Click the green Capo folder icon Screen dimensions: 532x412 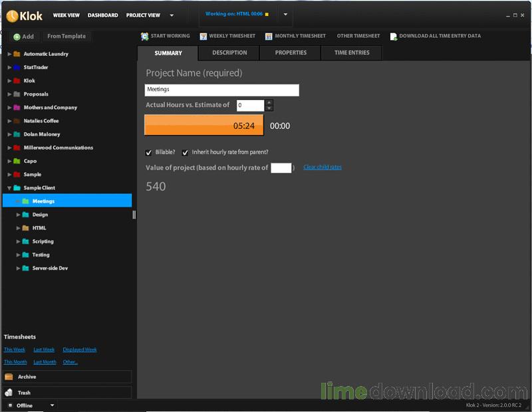[x=17, y=161]
